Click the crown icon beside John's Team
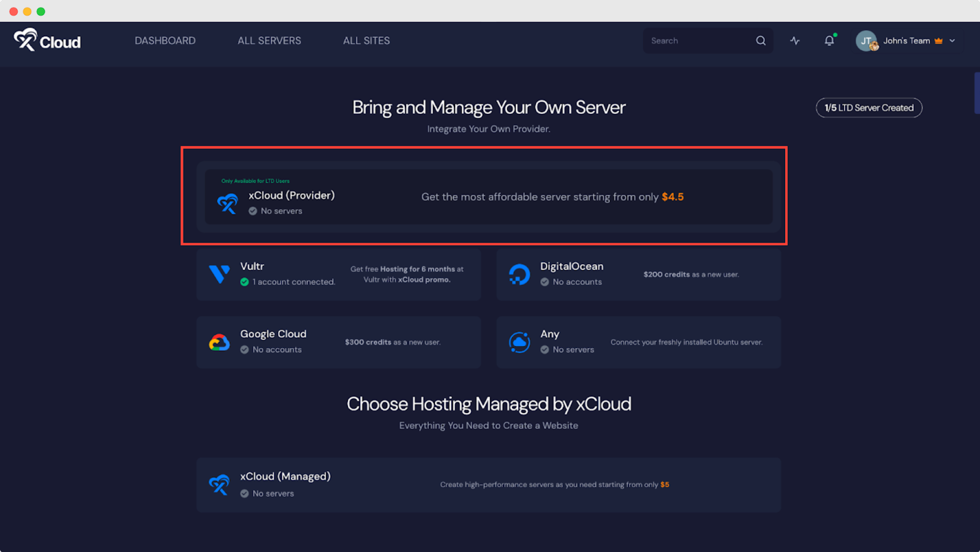 click(x=938, y=41)
